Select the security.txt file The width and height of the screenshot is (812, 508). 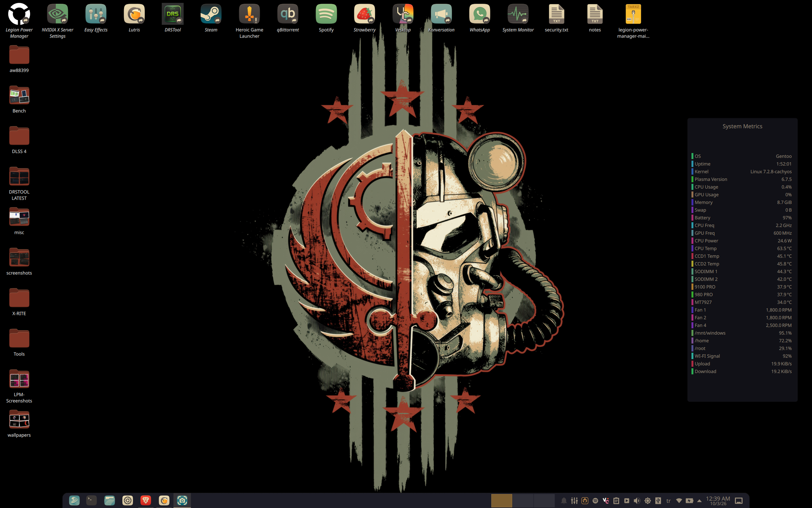point(556,14)
